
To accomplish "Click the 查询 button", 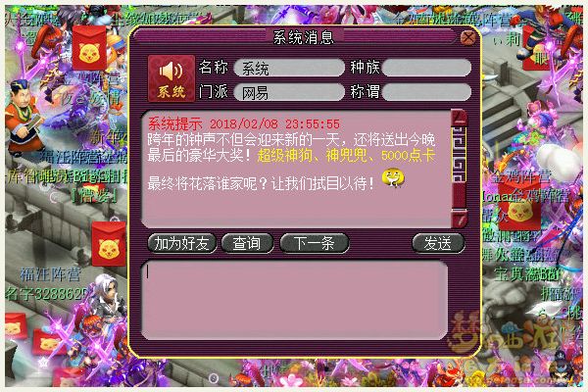I will click(247, 243).
